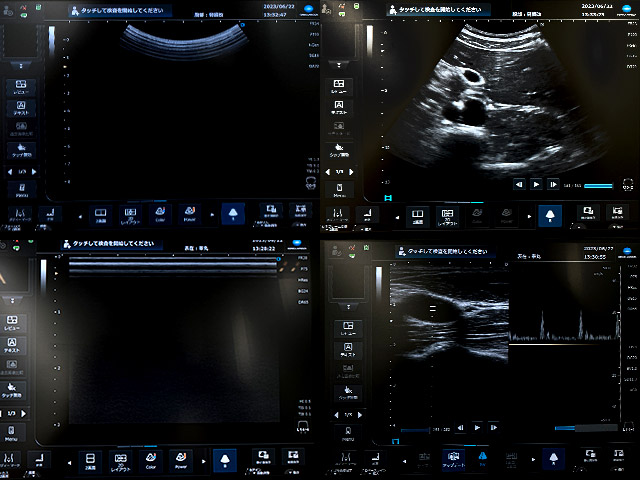Viewport: 640px width, 480px height.
Task: Show earlier function buttons via left arrow, top-left screen
Action: pyautogui.click(x=80, y=216)
